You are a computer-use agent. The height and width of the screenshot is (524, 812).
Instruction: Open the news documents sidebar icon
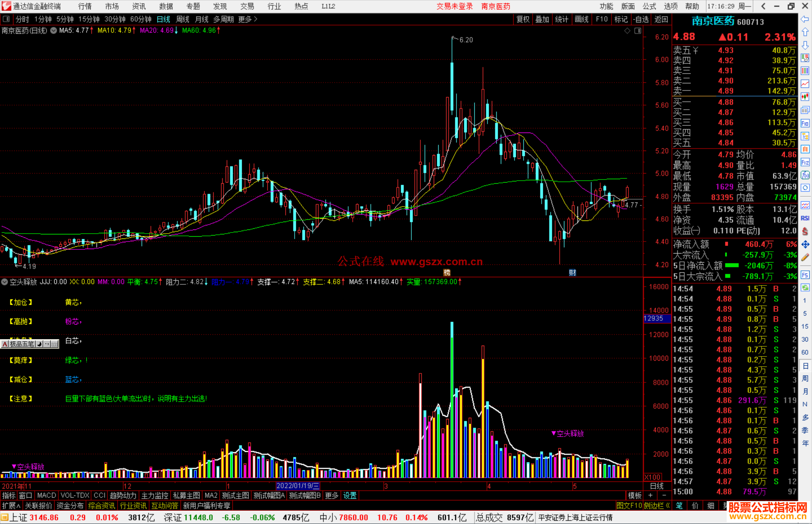click(x=805, y=110)
